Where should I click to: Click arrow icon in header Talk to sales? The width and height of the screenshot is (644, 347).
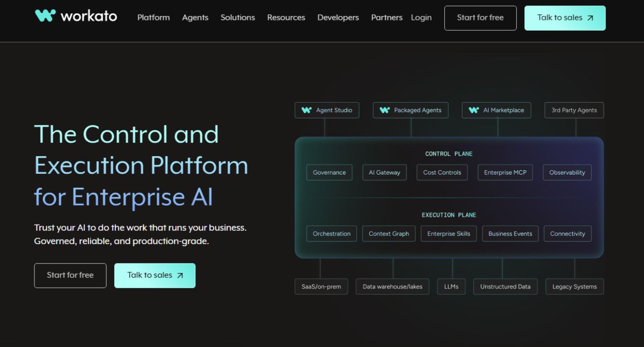point(590,18)
